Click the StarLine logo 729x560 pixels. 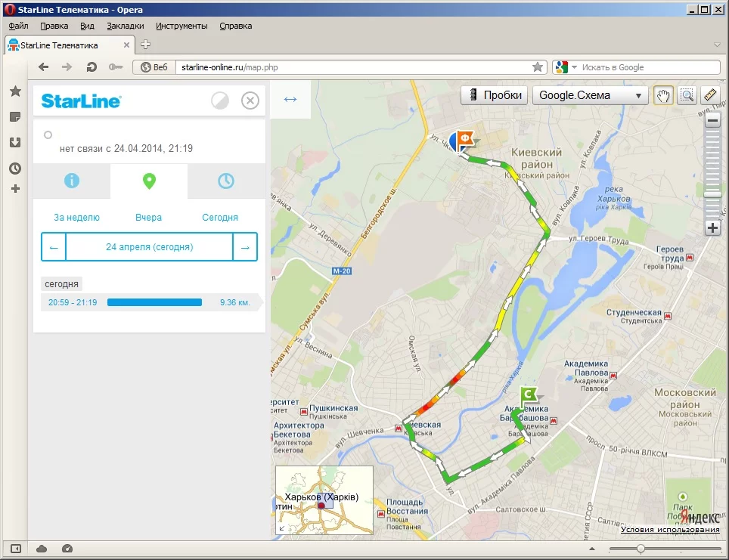coord(82,101)
